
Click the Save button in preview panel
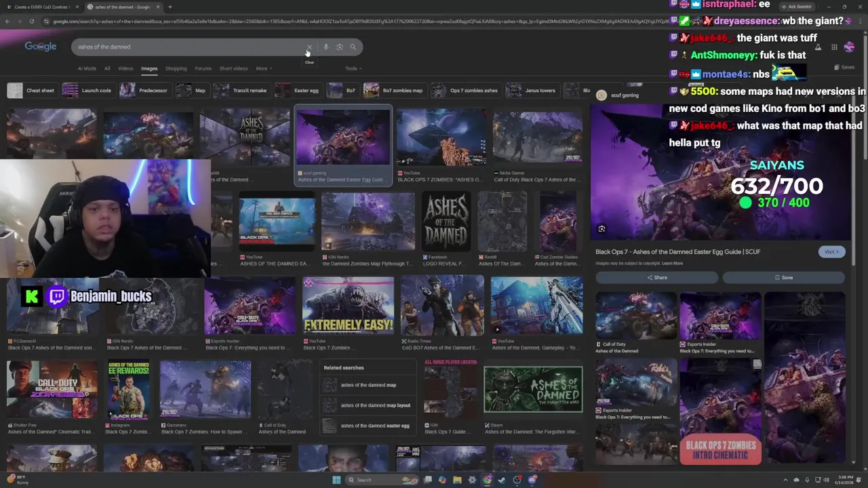click(x=784, y=277)
